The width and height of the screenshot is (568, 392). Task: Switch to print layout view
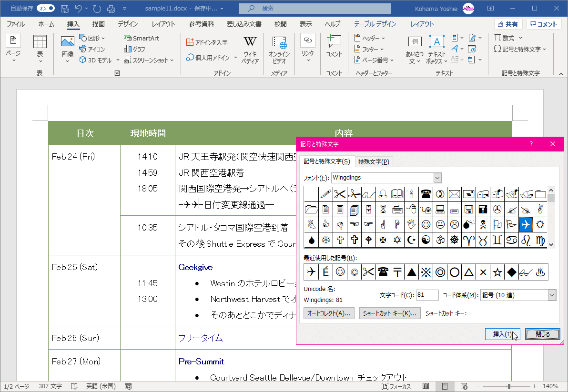[445, 386]
